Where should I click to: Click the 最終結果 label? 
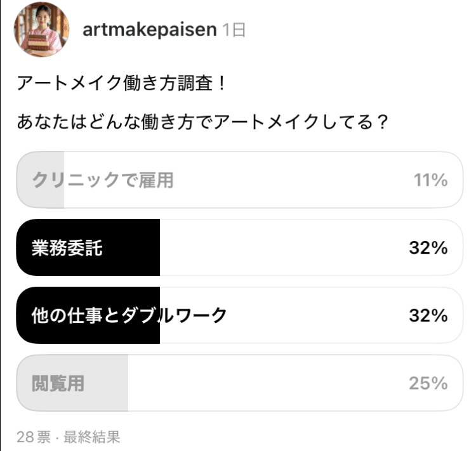pyautogui.click(x=92, y=436)
